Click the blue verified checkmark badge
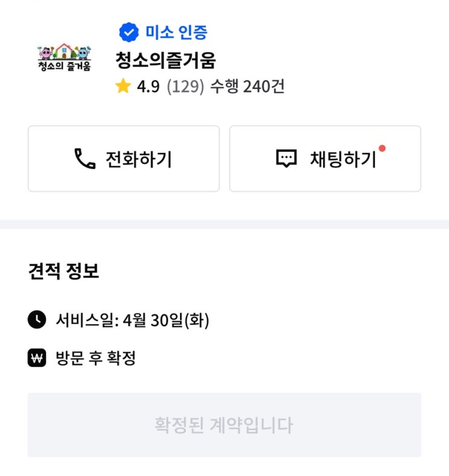 coord(128,32)
